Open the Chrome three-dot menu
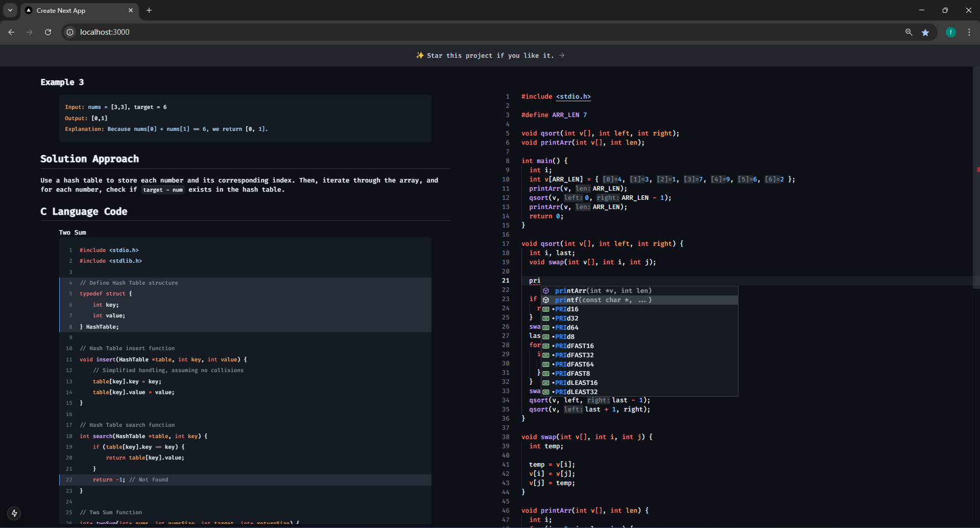 [x=969, y=32]
